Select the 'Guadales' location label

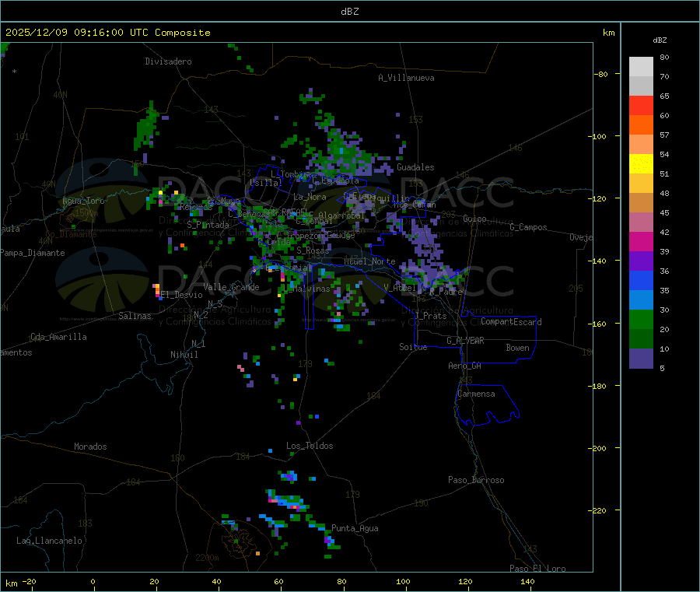pos(415,167)
